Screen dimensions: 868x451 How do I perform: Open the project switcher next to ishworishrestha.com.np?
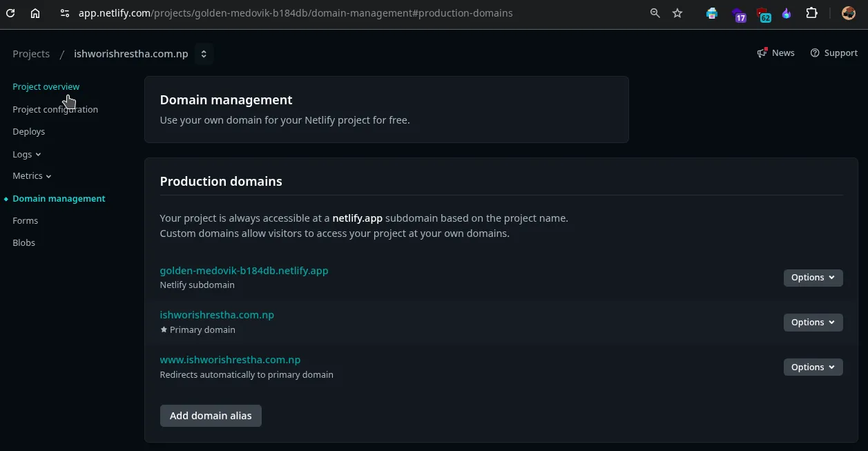(x=204, y=54)
